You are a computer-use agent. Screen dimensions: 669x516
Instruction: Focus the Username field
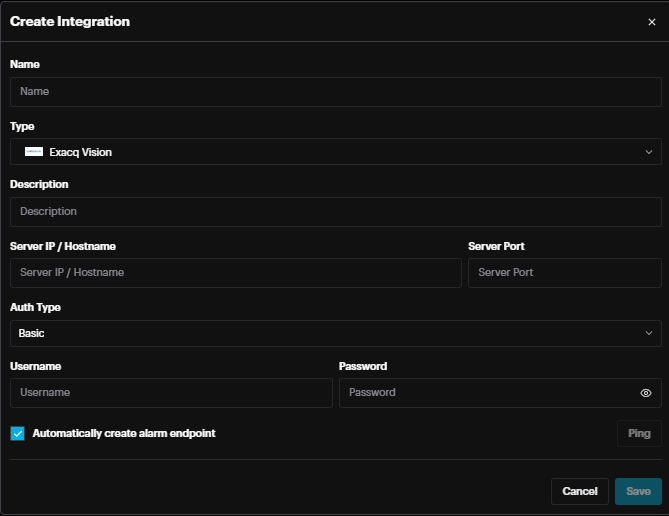pos(171,393)
